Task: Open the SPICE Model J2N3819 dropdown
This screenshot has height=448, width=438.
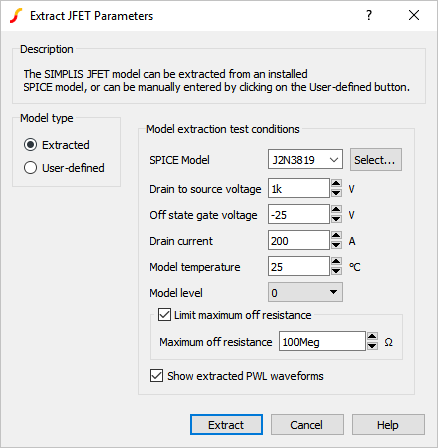Action: pos(305,160)
